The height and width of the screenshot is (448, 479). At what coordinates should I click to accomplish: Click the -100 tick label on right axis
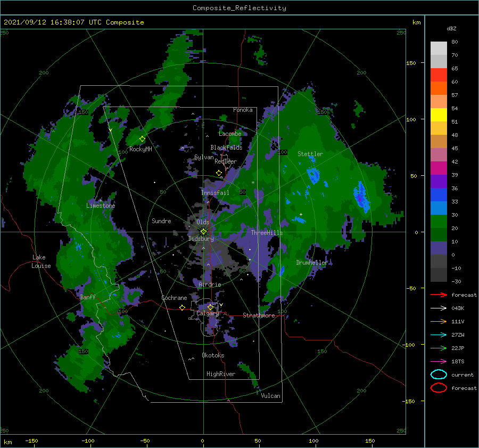pos(410,345)
